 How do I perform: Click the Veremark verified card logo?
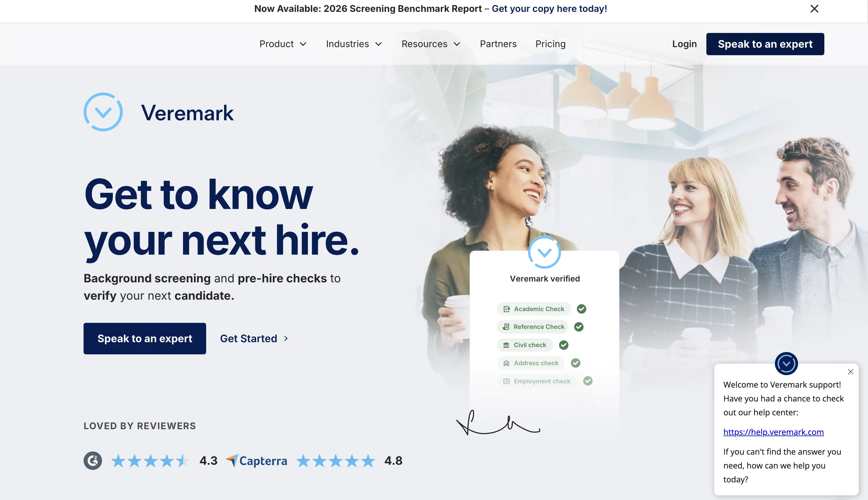544,252
